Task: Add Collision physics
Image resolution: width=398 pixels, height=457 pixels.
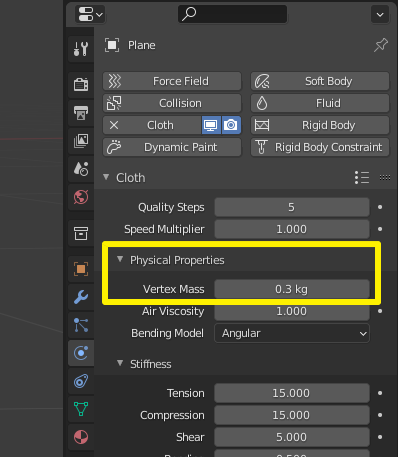Action: click(172, 103)
